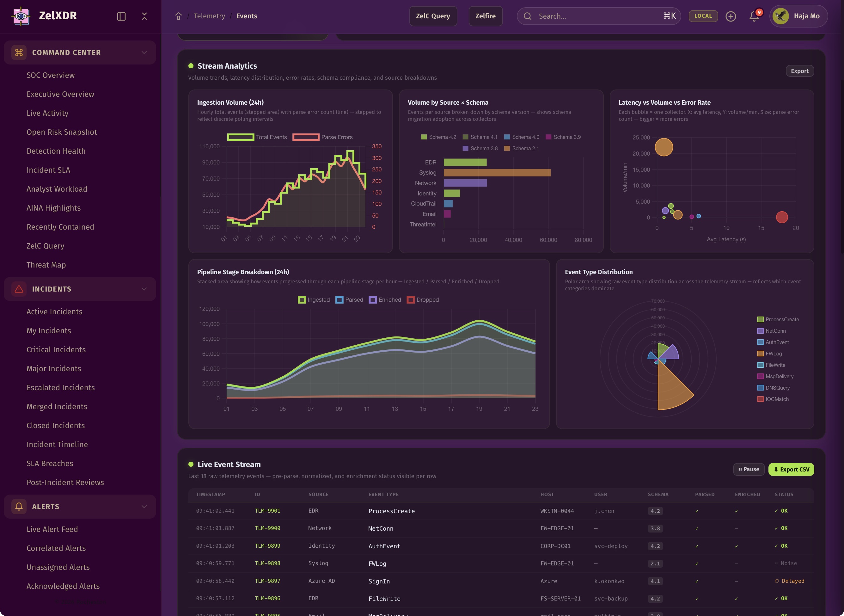Click the Alerts bell section icon
Viewport: 844px width, 616px height.
tap(19, 506)
